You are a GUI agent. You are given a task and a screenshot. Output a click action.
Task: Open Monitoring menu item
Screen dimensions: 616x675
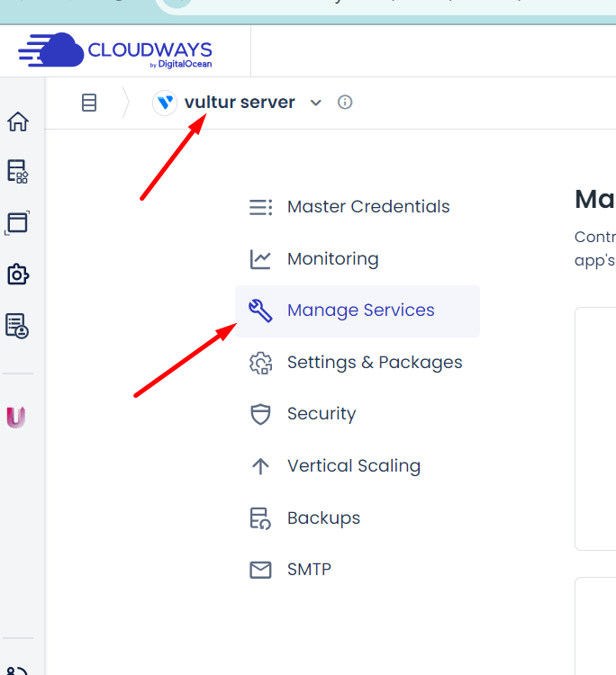click(x=358, y=259)
